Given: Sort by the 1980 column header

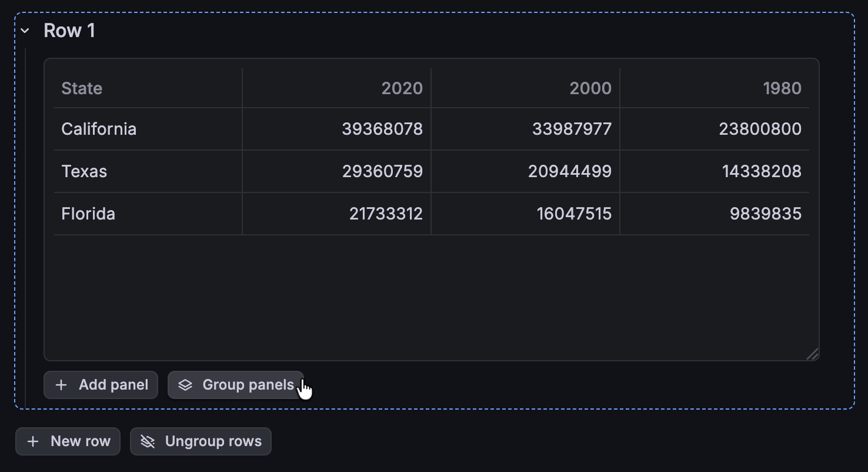Looking at the screenshot, I should (x=782, y=88).
